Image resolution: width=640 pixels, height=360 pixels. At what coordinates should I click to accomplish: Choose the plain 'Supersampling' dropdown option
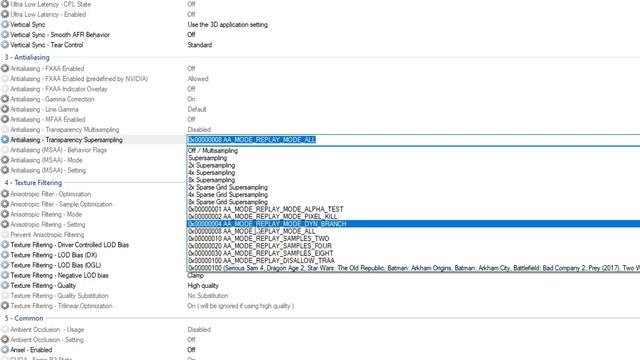click(413, 158)
